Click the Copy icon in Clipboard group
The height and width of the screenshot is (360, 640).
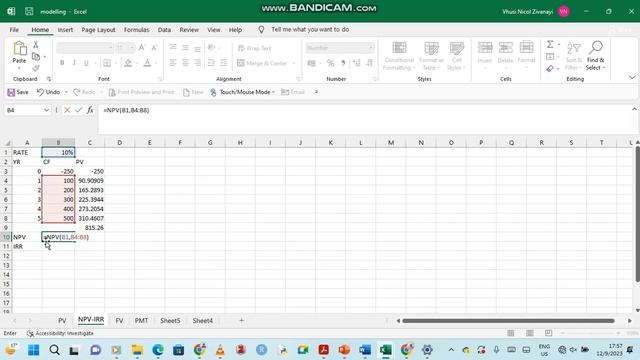point(36,56)
